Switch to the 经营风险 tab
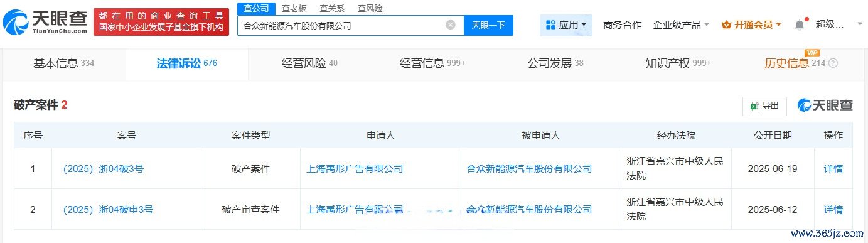868x243 pixels. coord(309,63)
